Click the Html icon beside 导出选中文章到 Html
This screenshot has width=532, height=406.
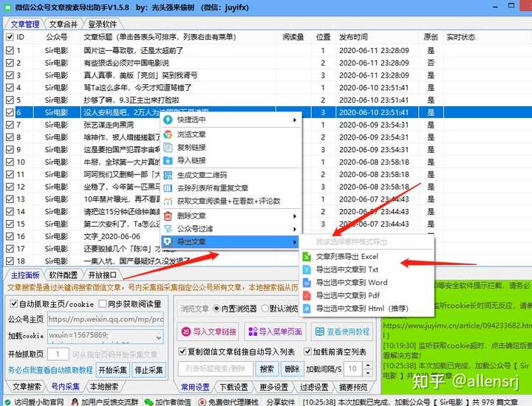click(307, 309)
